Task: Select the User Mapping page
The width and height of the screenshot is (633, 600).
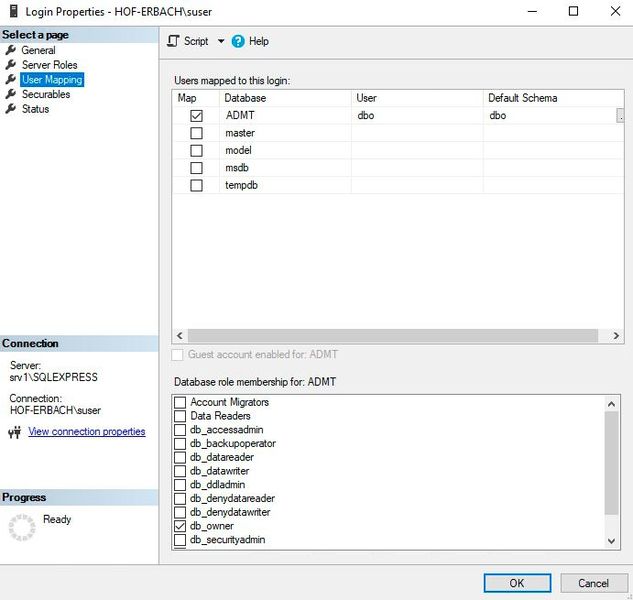Action: coord(52,80)
